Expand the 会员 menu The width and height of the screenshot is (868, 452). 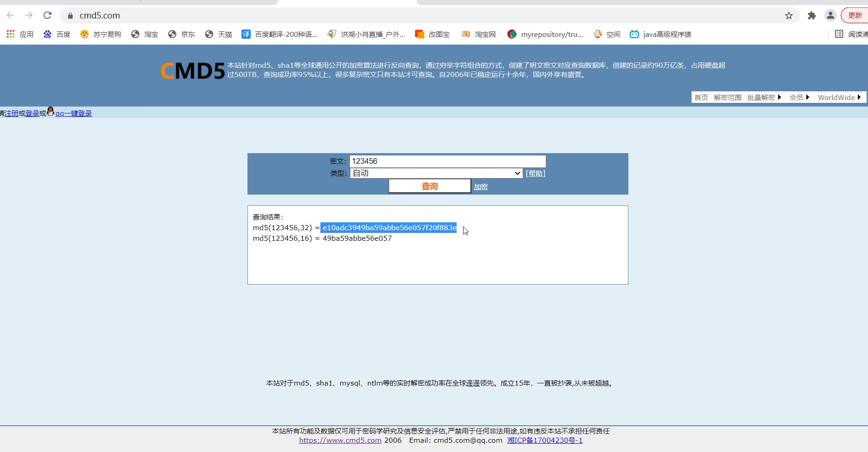click(799, 97)
